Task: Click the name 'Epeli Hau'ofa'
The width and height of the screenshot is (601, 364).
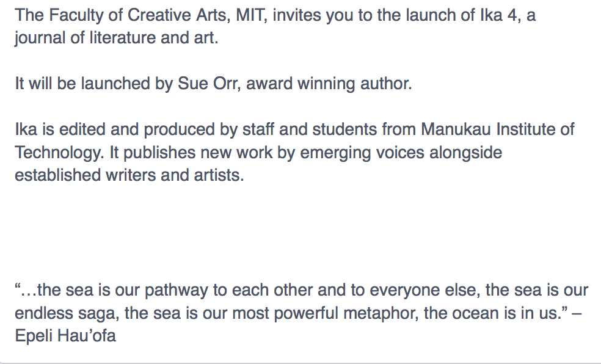Action: pos(65,335)
